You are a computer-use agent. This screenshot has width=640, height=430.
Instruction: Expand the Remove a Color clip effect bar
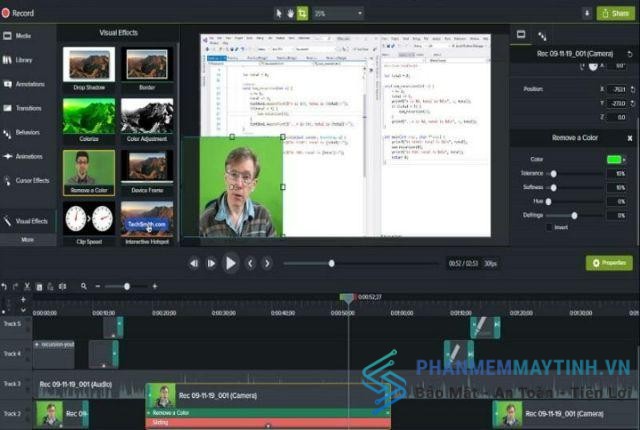[x=267, y=413]
